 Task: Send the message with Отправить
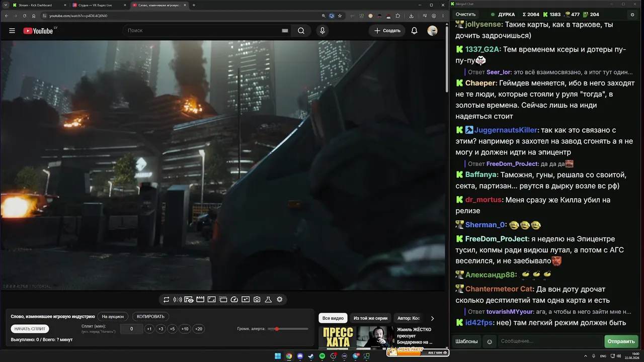(x=621, y=342)
